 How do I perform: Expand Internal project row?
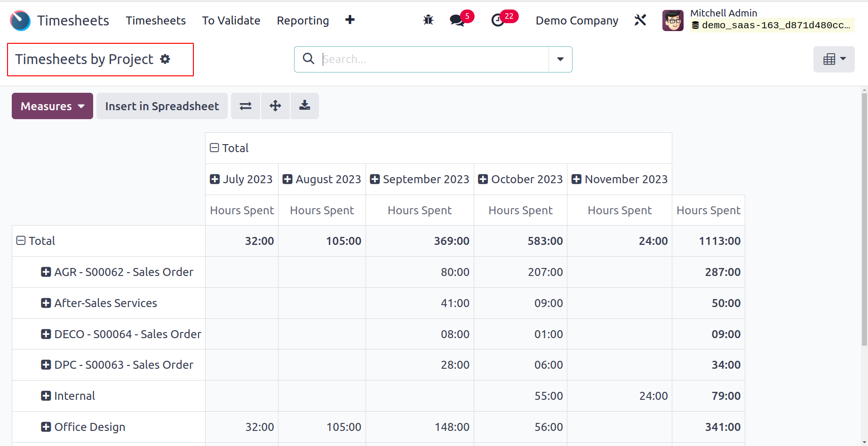tap(46, 396)
